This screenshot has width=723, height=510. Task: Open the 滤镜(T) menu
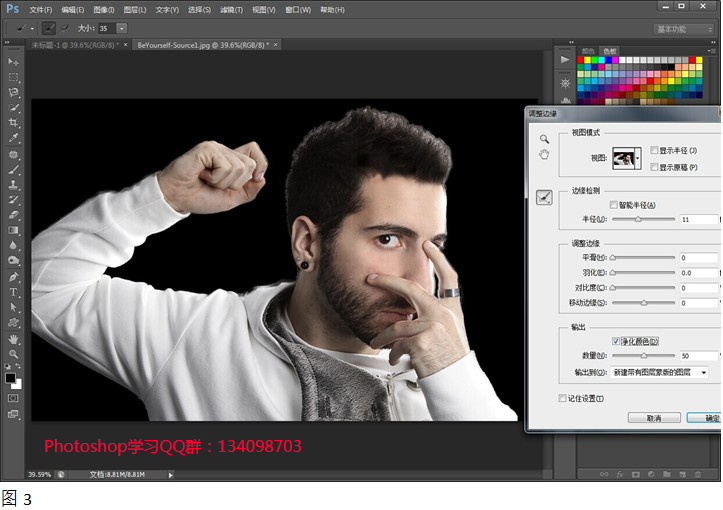tap(231, 10)
